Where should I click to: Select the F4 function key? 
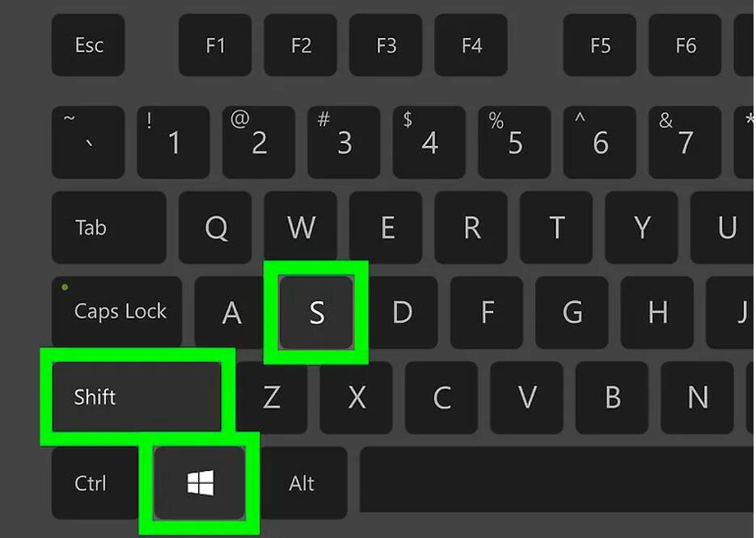pos(471,44)
